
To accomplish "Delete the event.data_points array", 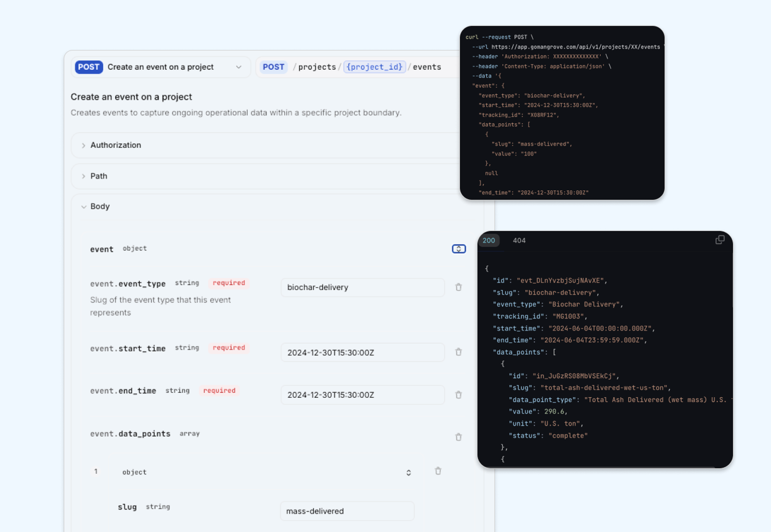I will [x=458, y=437].
